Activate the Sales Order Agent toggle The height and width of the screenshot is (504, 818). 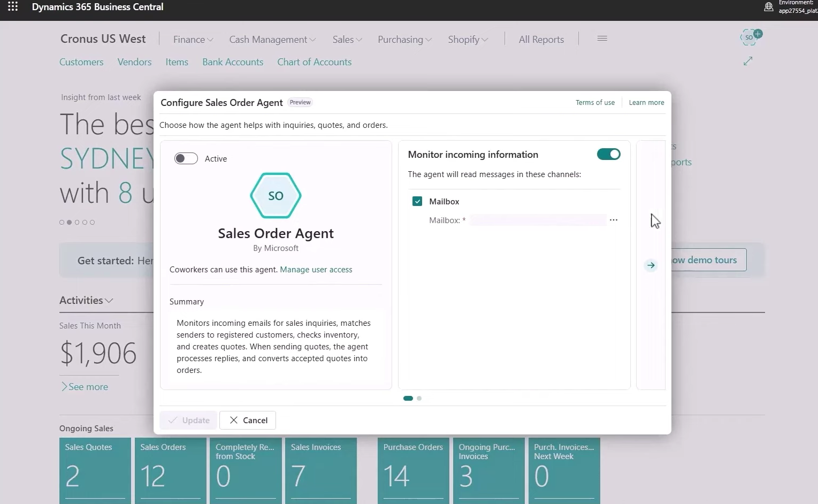pyautogui.click(x=186, y=158)
